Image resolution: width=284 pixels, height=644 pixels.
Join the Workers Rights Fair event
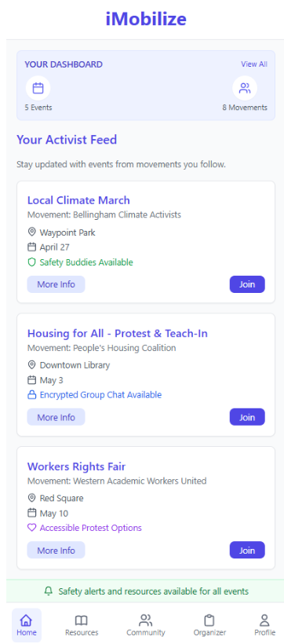[247, 551]
